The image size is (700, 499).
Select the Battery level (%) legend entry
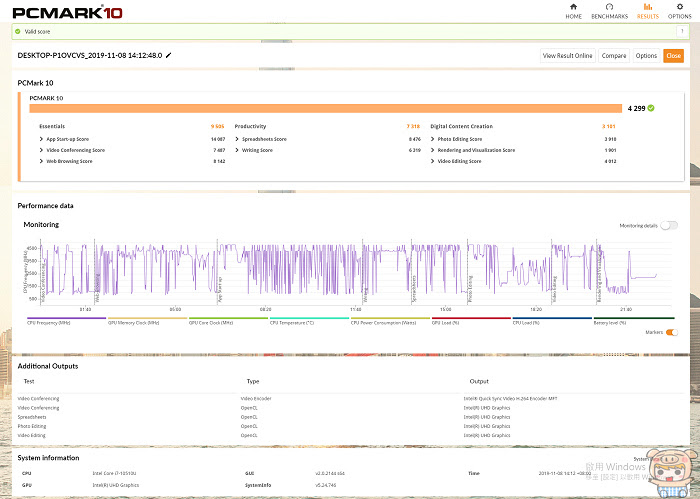pyautogui.click(x=633, y=321)
